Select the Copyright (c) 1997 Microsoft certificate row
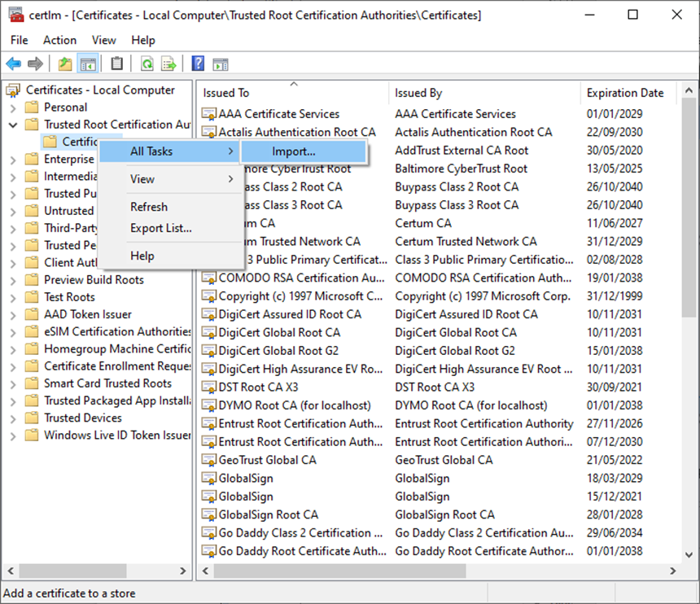The height and width of the screenshot is (604, 700). pos(438,296)
